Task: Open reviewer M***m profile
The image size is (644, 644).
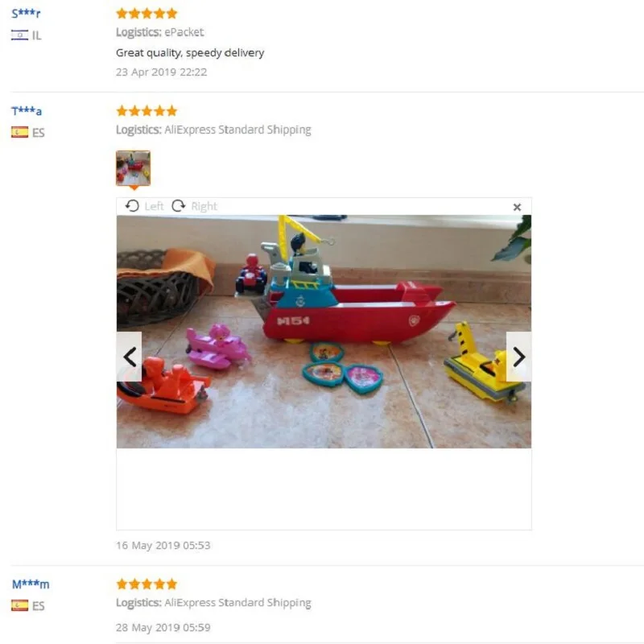Action: 31,584
